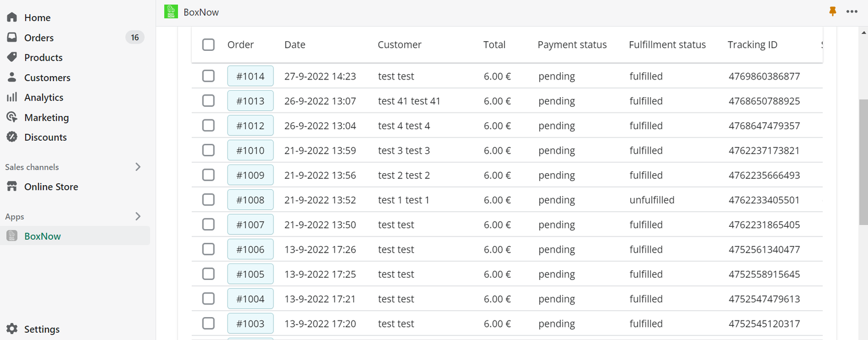Image resolution: width=868 pixels, height=340 pixels.
Task: Open Analytics bar chart icon
Action: pyautogui.click(x=12, y=97)
